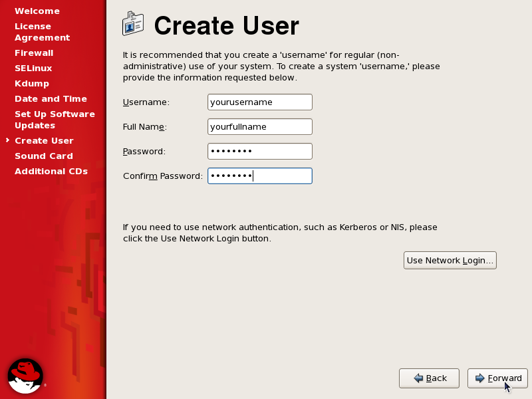Focus the Confirm Password input field
The height and width of the screenshot is (399, 532).
260,176
